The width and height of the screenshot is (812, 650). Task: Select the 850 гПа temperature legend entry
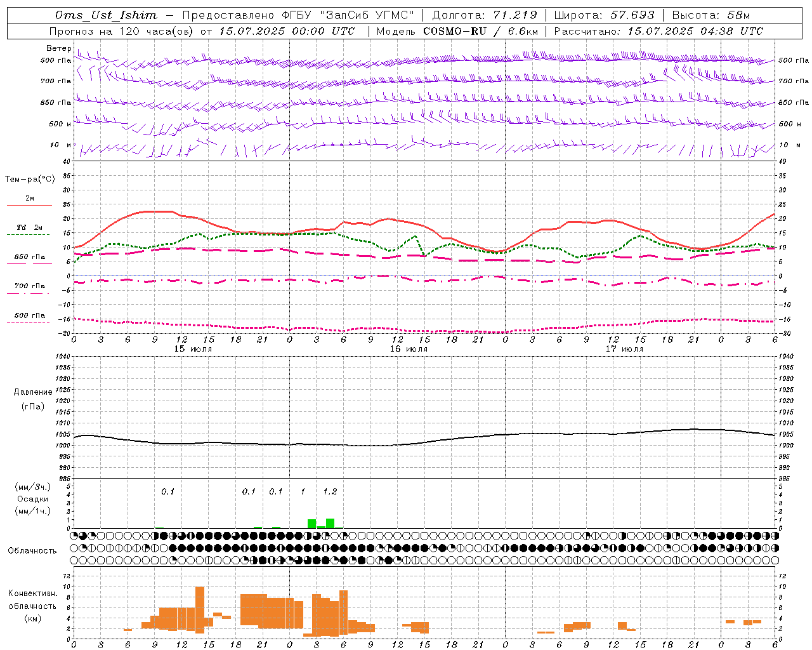(30, 257)
